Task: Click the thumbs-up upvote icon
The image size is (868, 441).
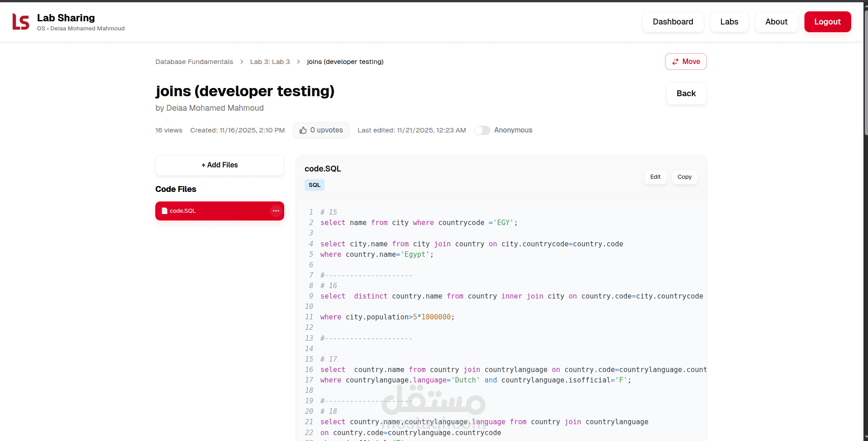Action: (303, 130)
